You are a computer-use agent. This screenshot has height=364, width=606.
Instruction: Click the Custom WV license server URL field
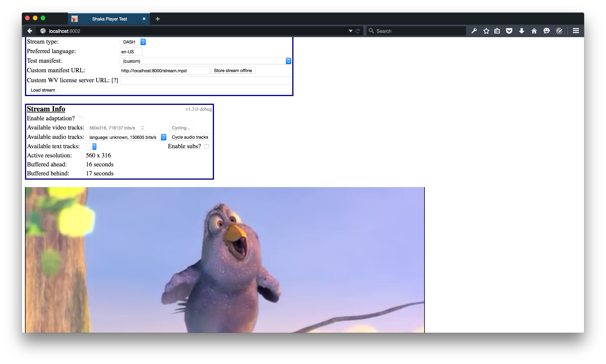pyautogui.click(x=205, y=80)
